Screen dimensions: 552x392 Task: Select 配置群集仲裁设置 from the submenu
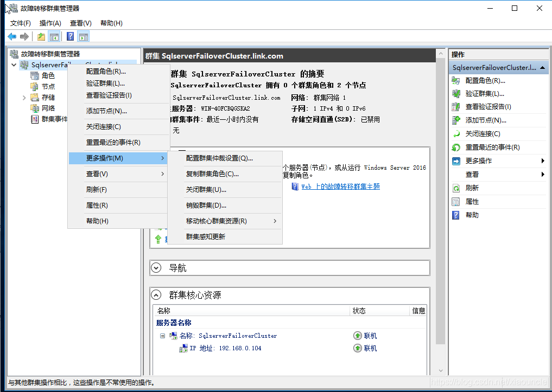pyautogui.click(x=219, y=158)
